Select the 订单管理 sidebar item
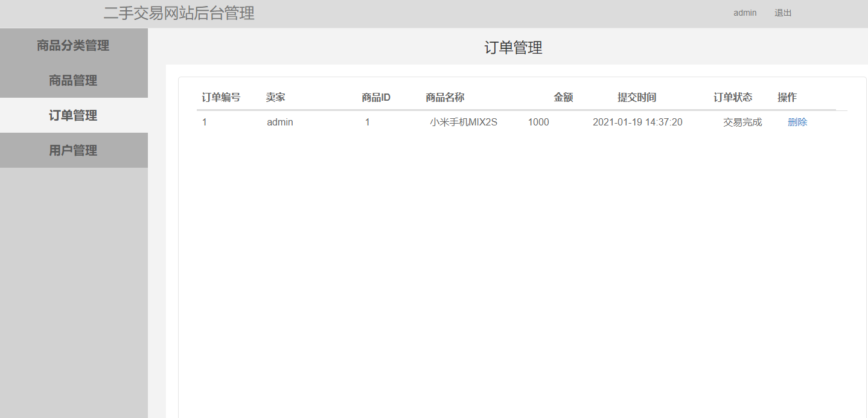868x418 pixels. click(x=72, y=115)
